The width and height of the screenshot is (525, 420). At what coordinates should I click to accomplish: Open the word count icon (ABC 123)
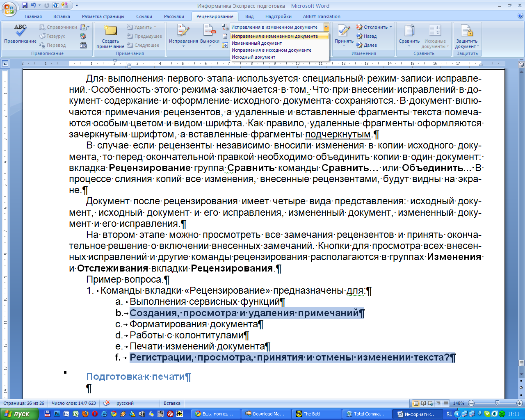click(83, 45)
